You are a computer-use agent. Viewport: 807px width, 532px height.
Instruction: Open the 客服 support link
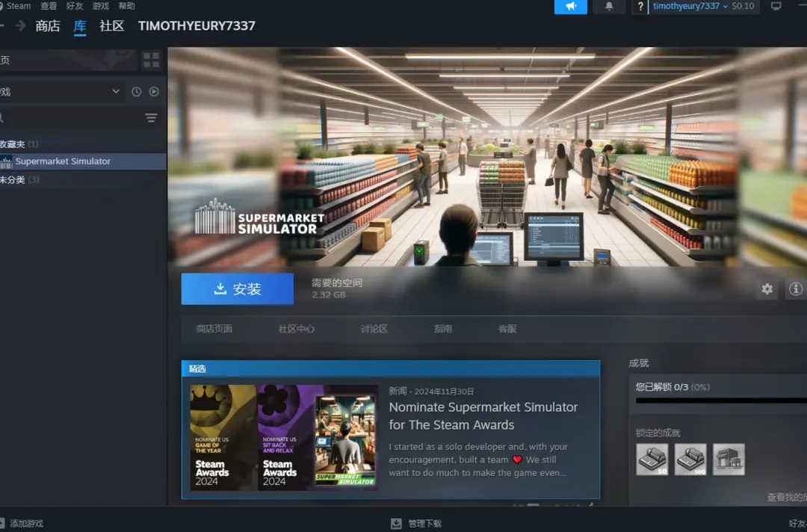(507, 329)
